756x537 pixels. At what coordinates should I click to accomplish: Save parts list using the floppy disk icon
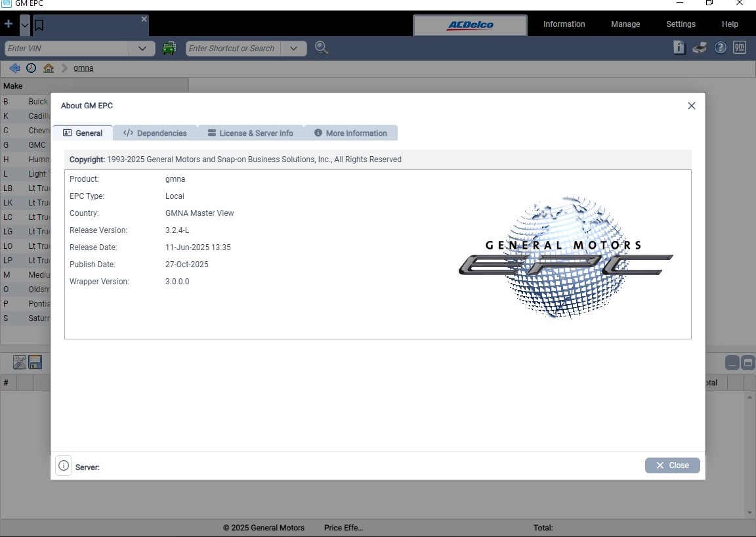click(x=33, y=362)
